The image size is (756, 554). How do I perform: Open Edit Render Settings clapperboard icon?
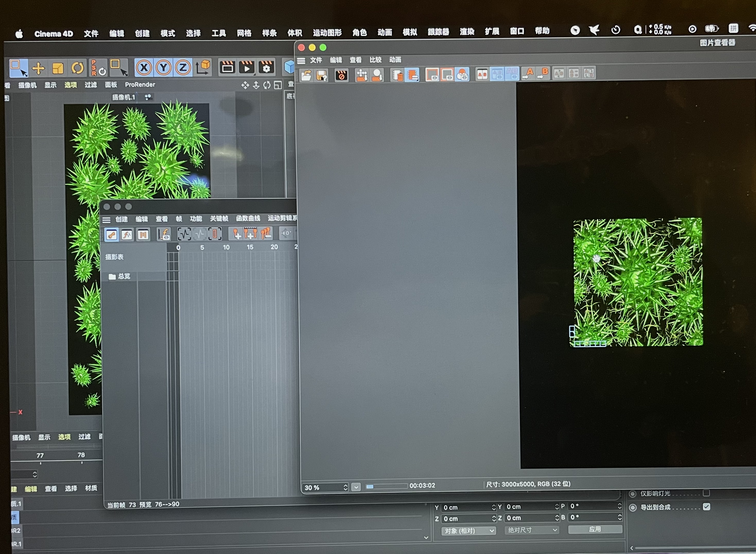point(266,67)
